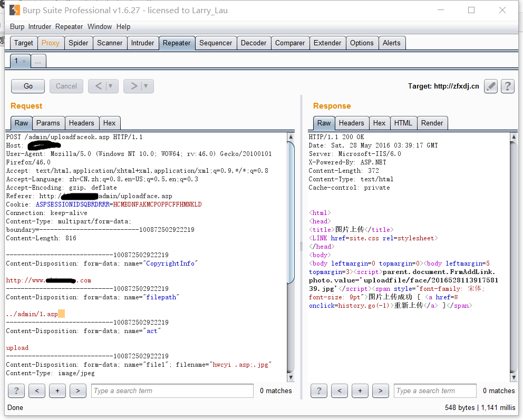
Task: Click response pane scrollbar up arrow
Action: [x=514, y=136]
